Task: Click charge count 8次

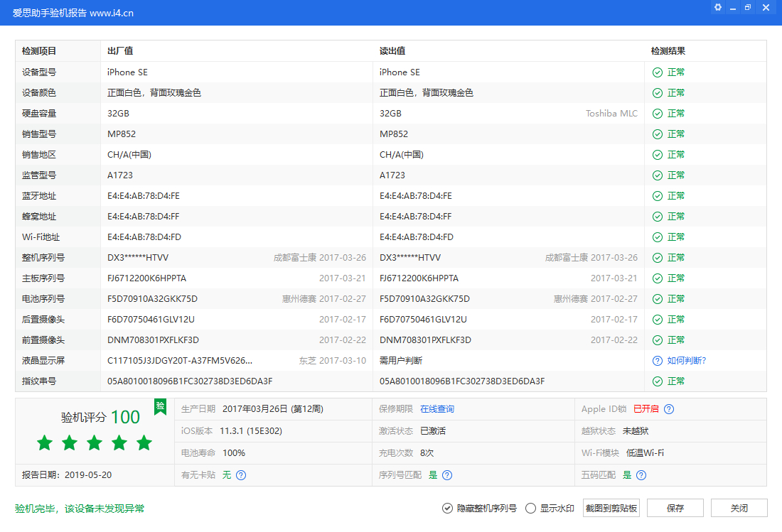Action: coord(427,452)
